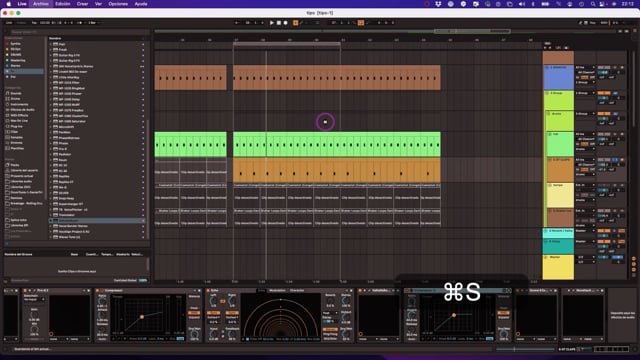This screenshot has width=640, height=360.
Task: Open the Samples category
Action: 16,138
